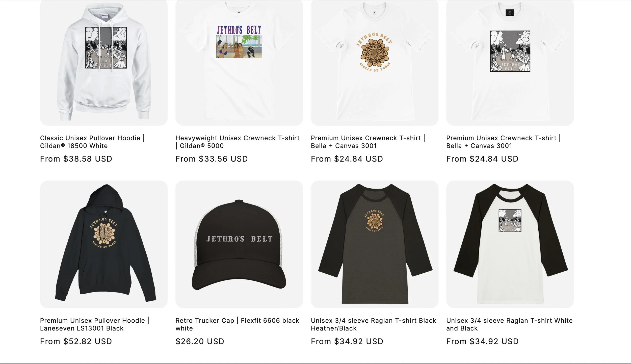Screen dimensions: 631x364
Task: Click the From $33.56 USD price
Action: click(x=212, y=159)
